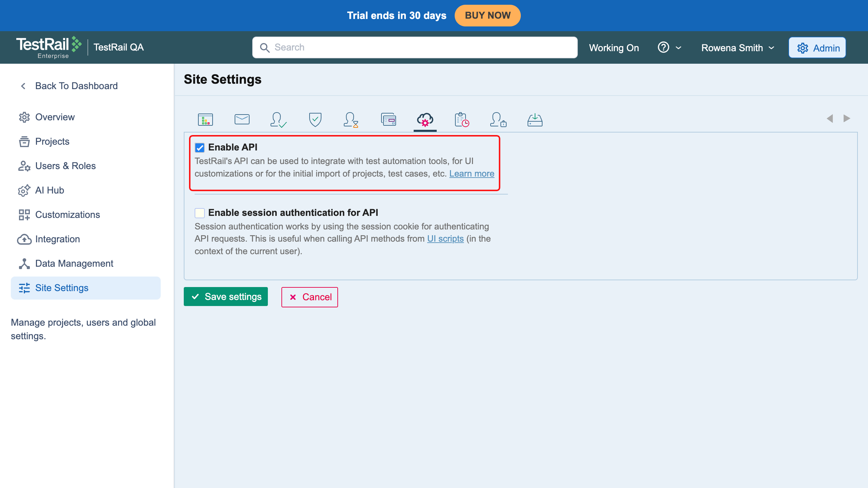Expand the help menu chevron
868x488 pixels.
(678, 48)
